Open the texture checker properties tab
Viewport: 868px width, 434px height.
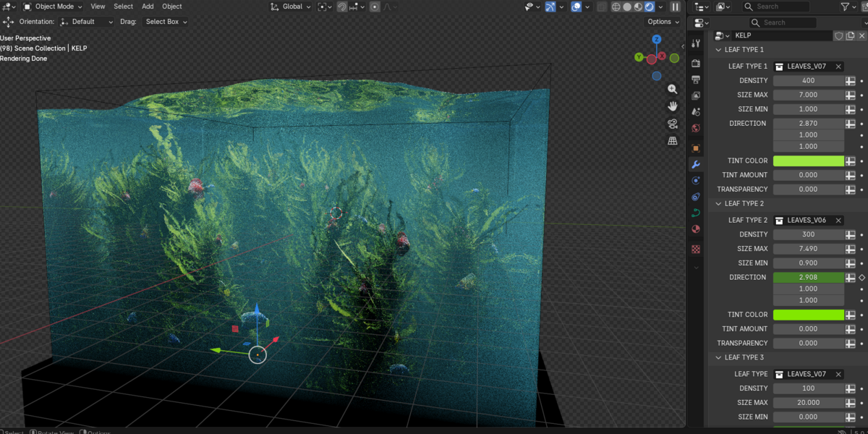(696, 249)
